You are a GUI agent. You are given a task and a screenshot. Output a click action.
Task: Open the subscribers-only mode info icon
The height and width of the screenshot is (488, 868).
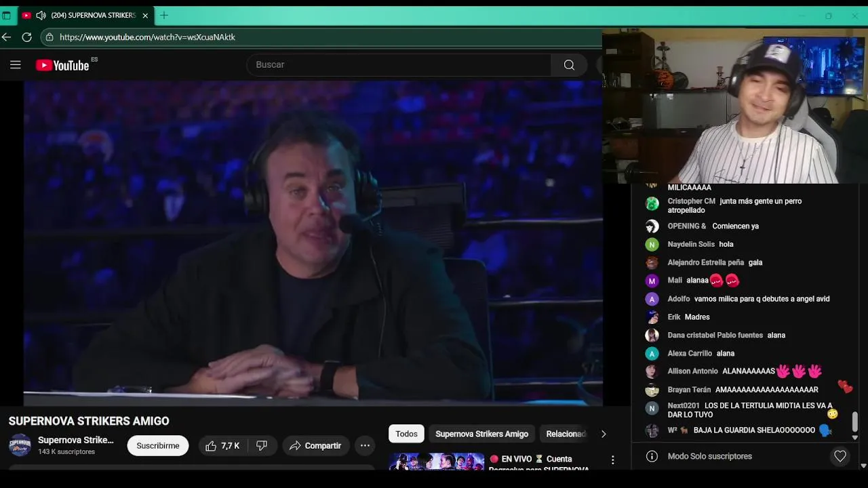[x=652, y=456]
